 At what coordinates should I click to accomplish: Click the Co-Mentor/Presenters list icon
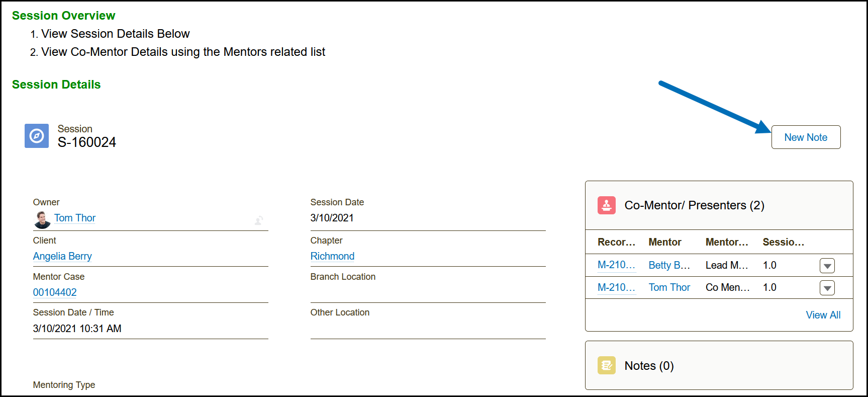tap(606, 205)
